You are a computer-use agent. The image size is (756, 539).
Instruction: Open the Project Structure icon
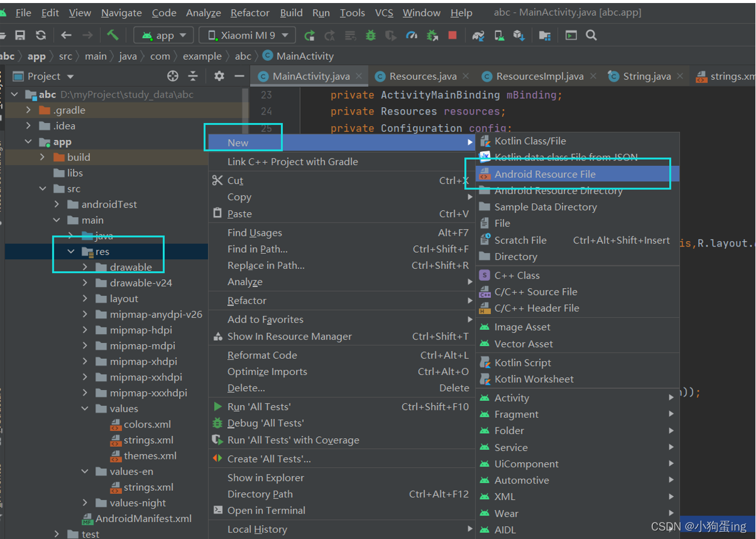[x=545, y=36]
